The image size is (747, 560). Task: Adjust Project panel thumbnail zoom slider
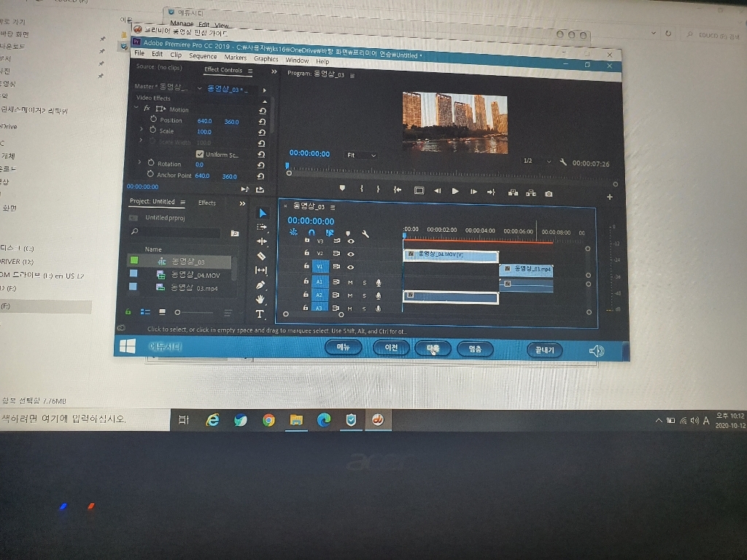point(196,312)
